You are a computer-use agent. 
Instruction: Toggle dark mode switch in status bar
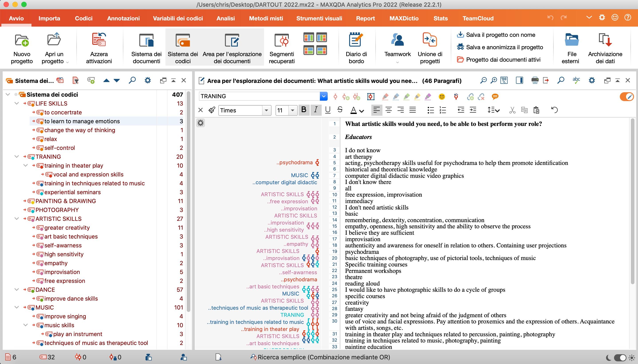coord(620,358)
